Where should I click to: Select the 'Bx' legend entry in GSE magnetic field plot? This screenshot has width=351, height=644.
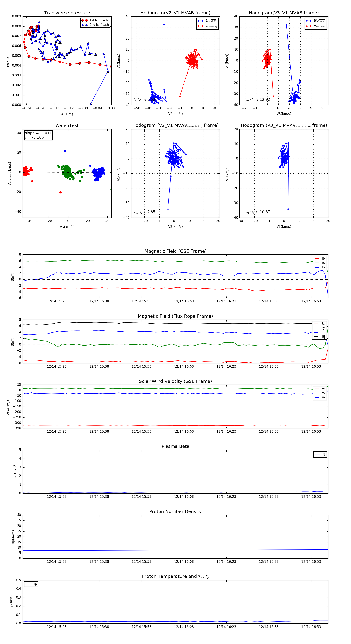click(x=320, y=259)
